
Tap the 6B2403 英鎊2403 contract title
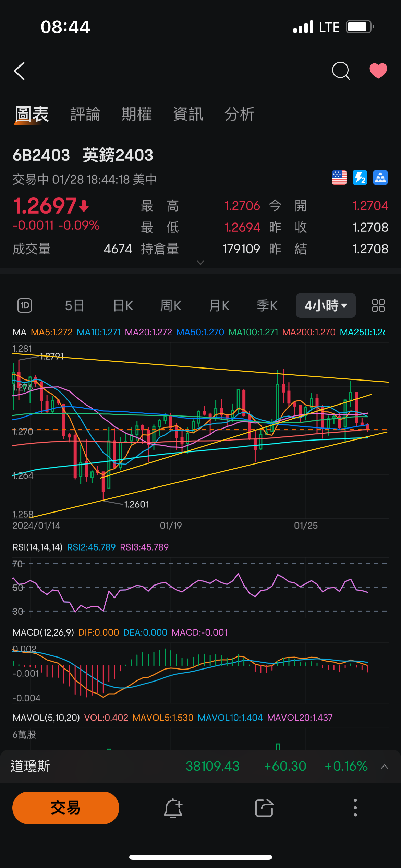pyautogui.click(x=83, y=155)
